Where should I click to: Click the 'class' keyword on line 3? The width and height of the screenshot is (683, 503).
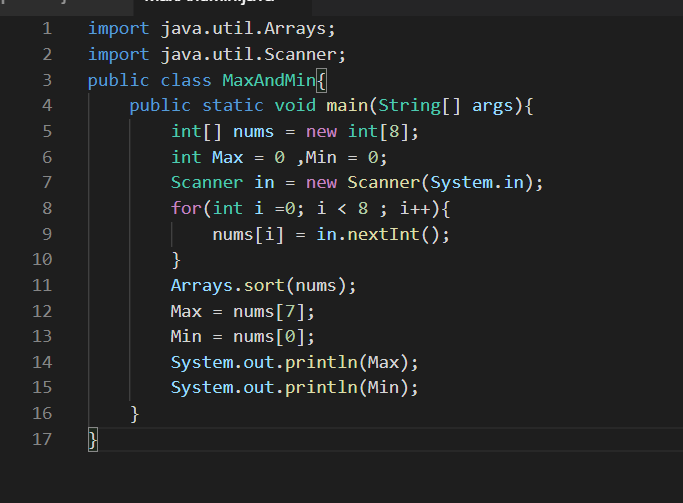[x=186, y=81]
